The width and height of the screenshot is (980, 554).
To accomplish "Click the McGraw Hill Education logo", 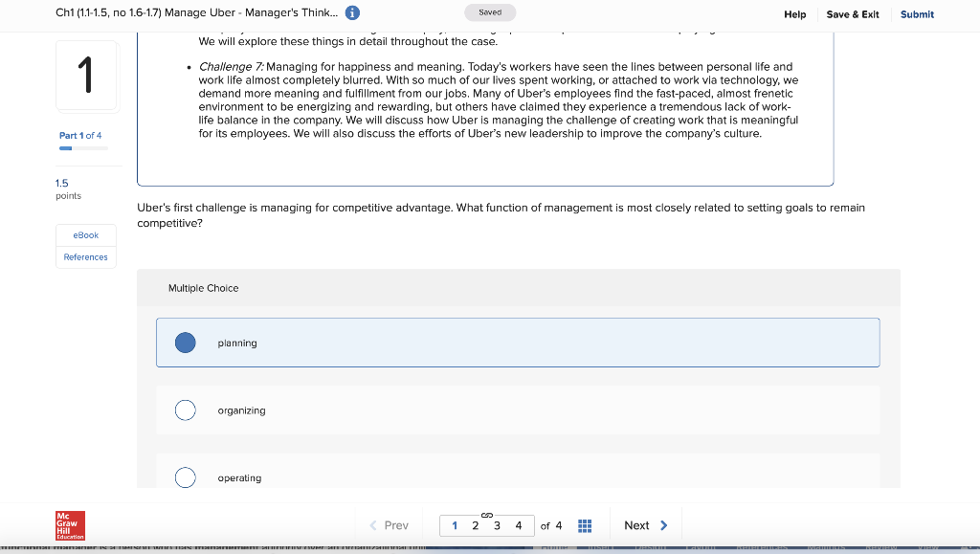I will [68, 525].
